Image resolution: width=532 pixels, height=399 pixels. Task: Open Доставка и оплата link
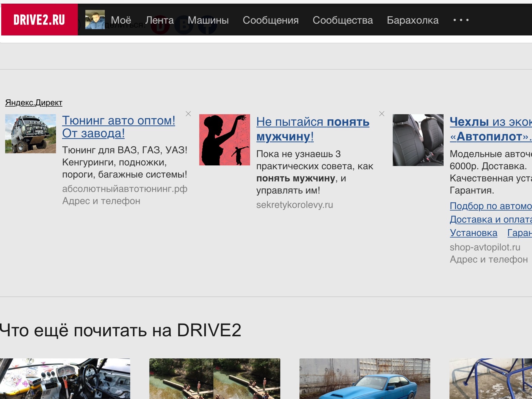(x=491, y=219)
